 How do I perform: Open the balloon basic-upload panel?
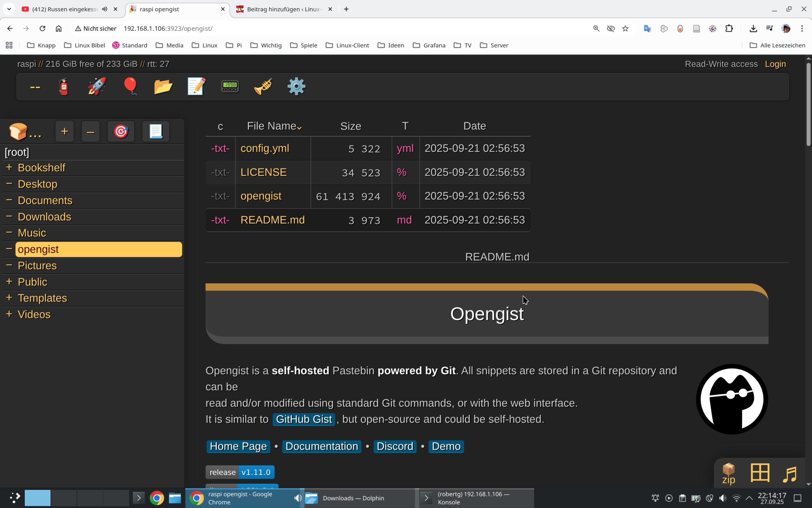[130, 87]
